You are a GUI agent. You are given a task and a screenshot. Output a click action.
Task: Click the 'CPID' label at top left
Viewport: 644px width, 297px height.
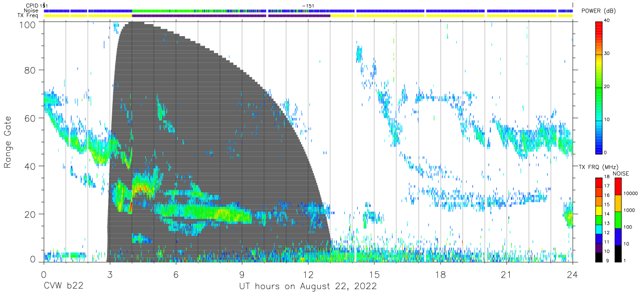[31, 6]
